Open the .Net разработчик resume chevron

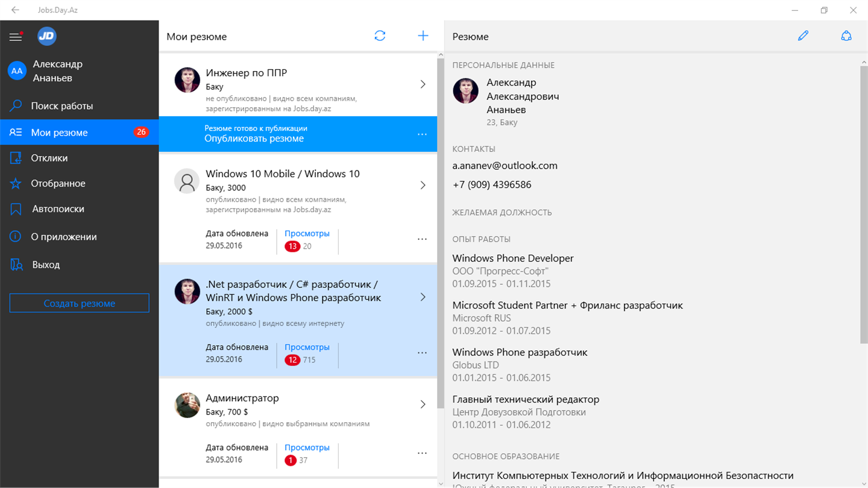pyautogui.click(x=423, y=297)
